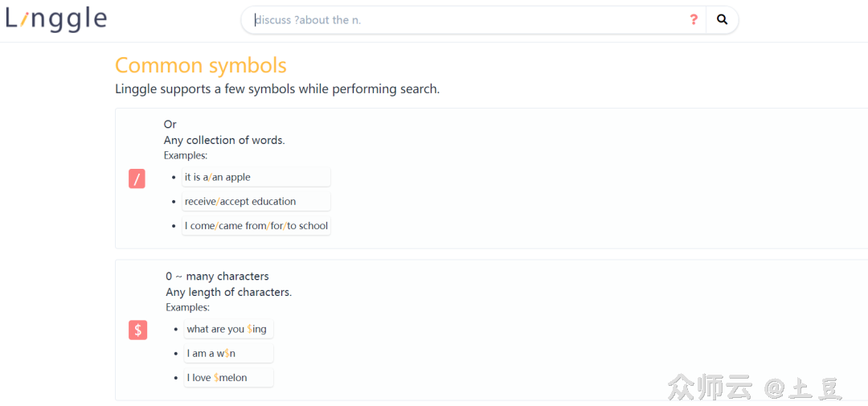Click the "Examples:" label under Or
Viewport: 868px width, 406px height.
click(186, 155)
